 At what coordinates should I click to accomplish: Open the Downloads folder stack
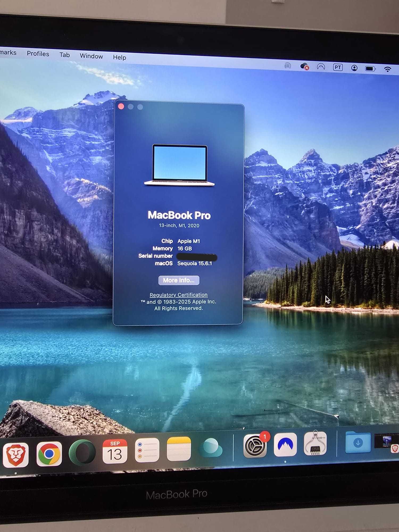[x=358, y=442]
